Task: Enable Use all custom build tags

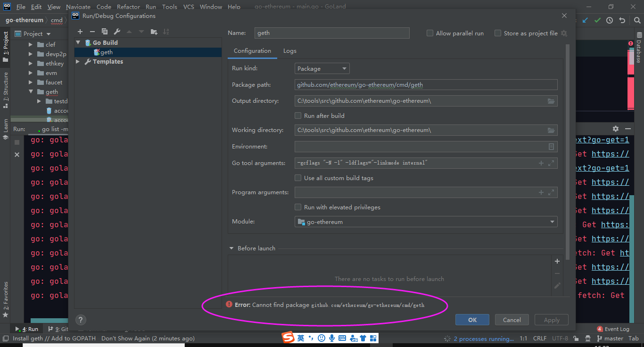Action: [298, 178]
